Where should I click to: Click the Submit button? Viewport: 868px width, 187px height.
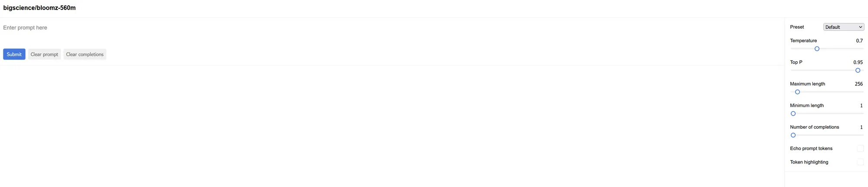point(14,54)
